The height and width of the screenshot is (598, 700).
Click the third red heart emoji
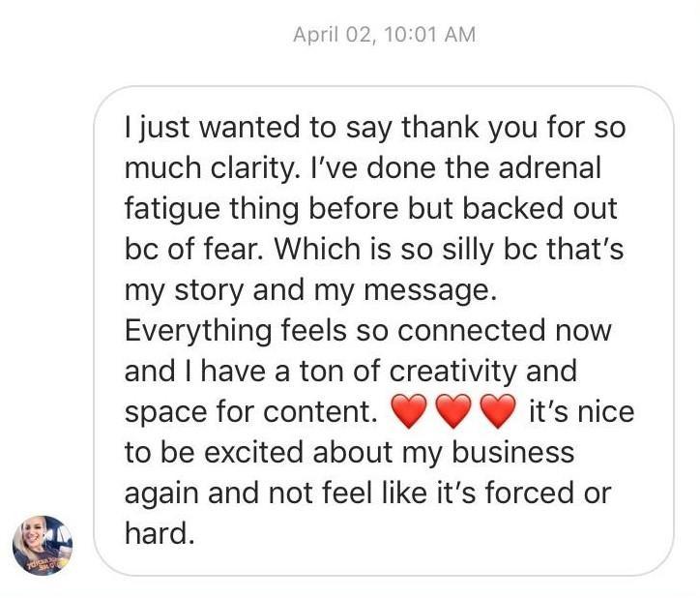tap(498, 411)
